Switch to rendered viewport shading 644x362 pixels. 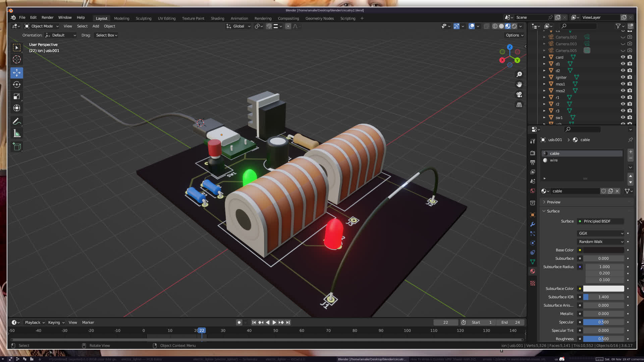coord(514,26)
